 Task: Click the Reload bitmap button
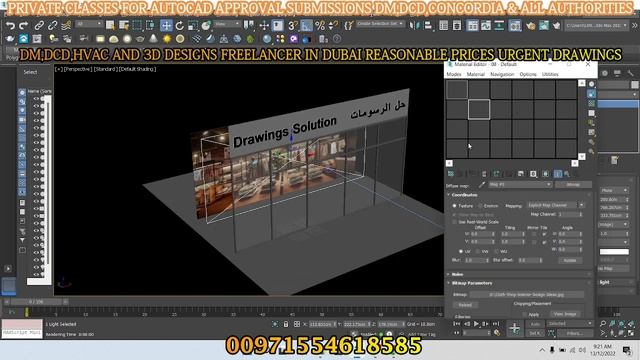465,305
